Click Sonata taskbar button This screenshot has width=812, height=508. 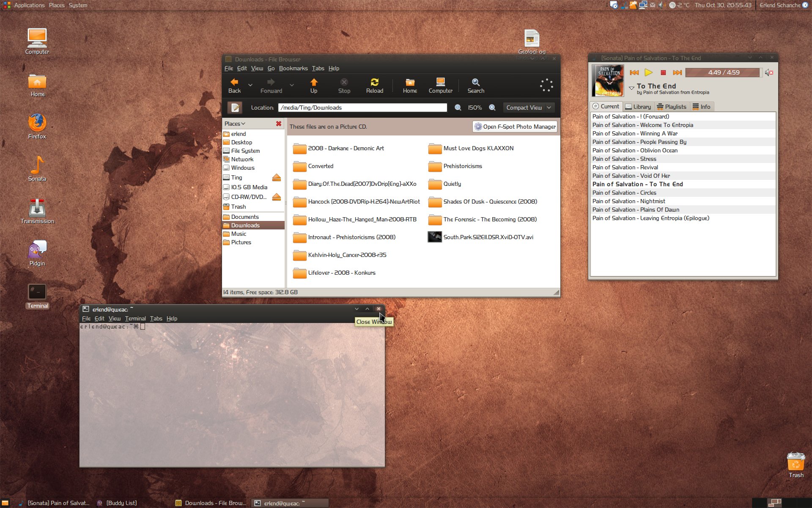click(55, 503)
